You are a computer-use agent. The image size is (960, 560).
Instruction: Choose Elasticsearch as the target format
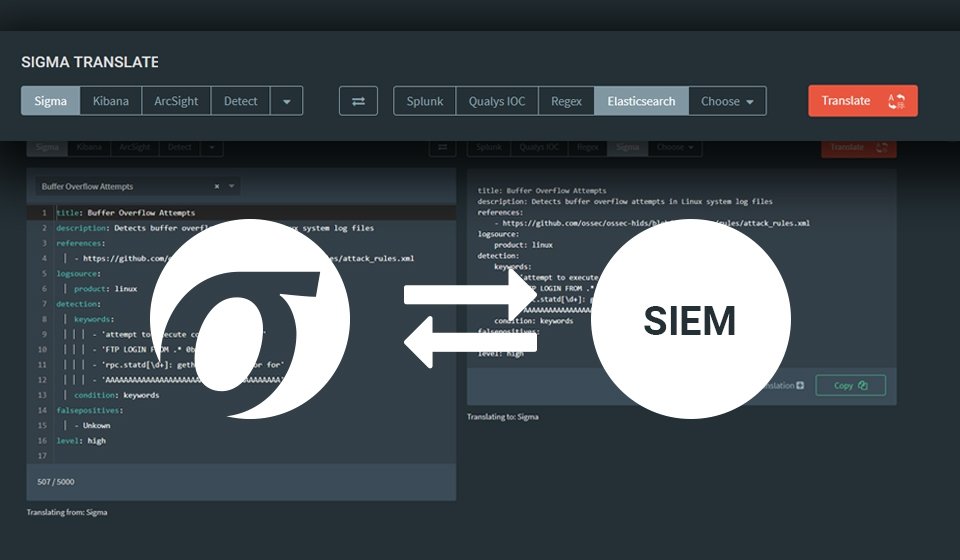pyautogui.click(x=641, y=101)
